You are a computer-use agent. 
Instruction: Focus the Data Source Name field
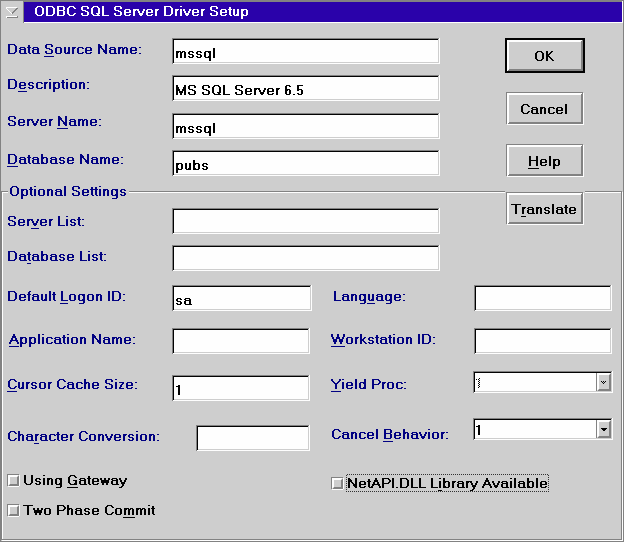tap(306, 51)
